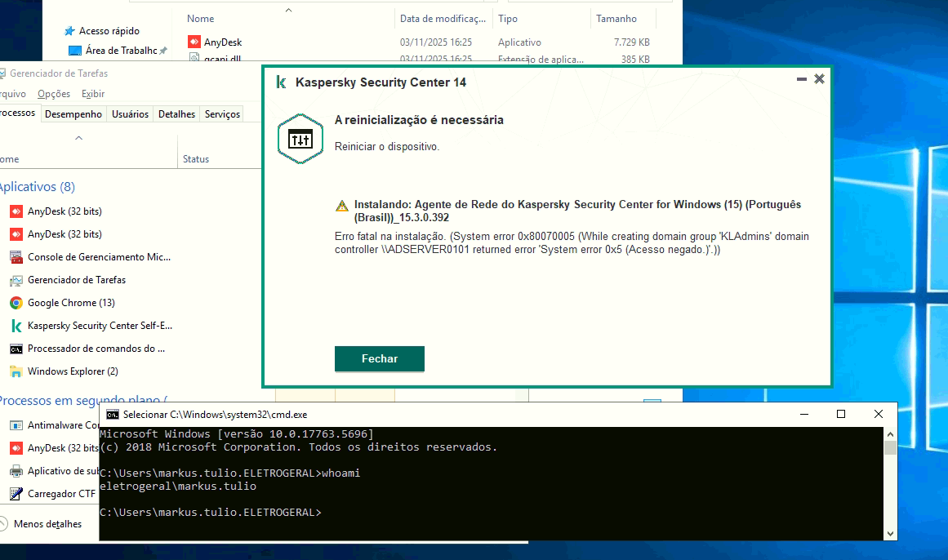Select the Gerenciador de Tarefas process icon

click(16, 280)
